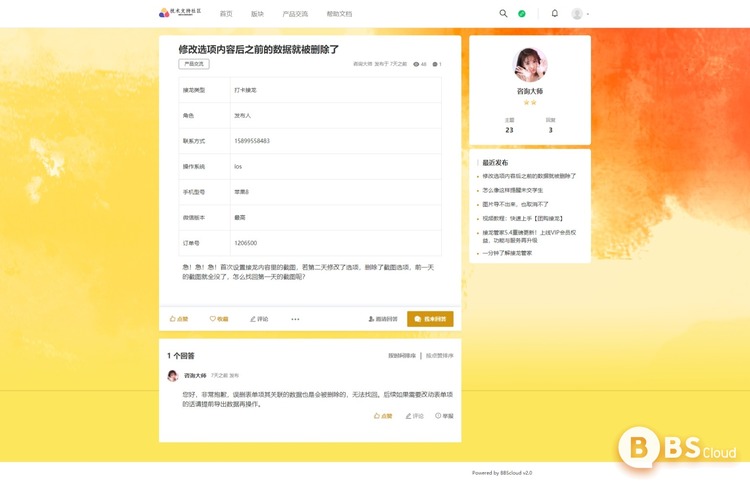750x486 pixels.
Task: Click the topics count 23
Action: [509, 130]
